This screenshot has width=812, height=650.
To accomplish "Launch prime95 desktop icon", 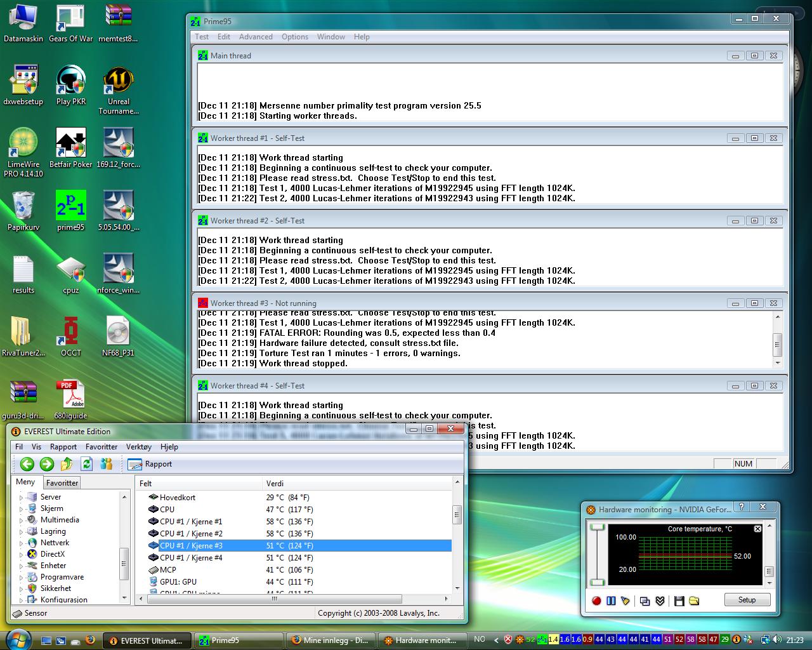I will pyautogui.click(x=71, y=211).
